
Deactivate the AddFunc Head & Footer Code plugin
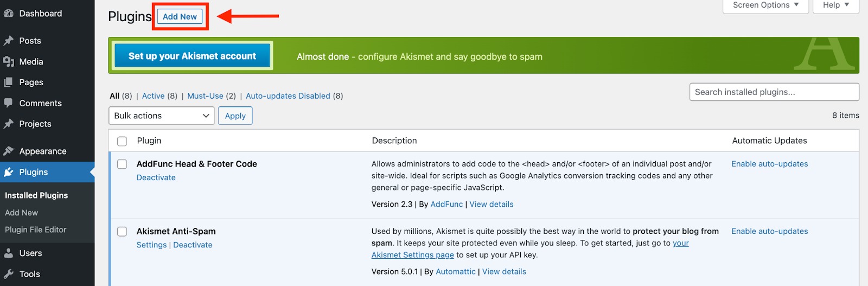(x=156, y=177)
